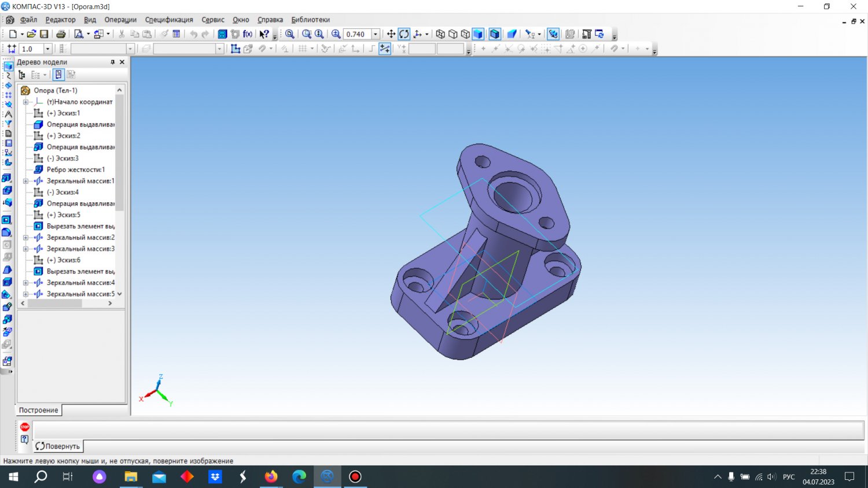868x488 pixels.
Task: Click the Extrude operation icon in left panel
Action: click(x=7, y=179)
